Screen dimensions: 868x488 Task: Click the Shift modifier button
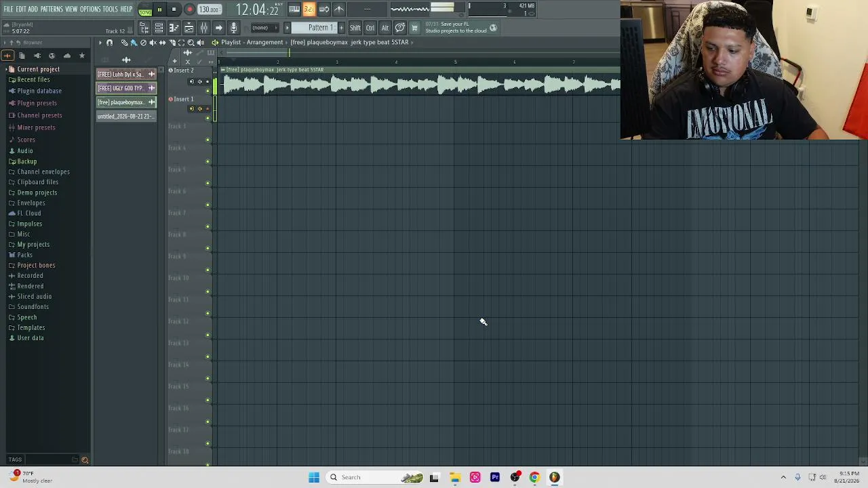coord(355,28)
